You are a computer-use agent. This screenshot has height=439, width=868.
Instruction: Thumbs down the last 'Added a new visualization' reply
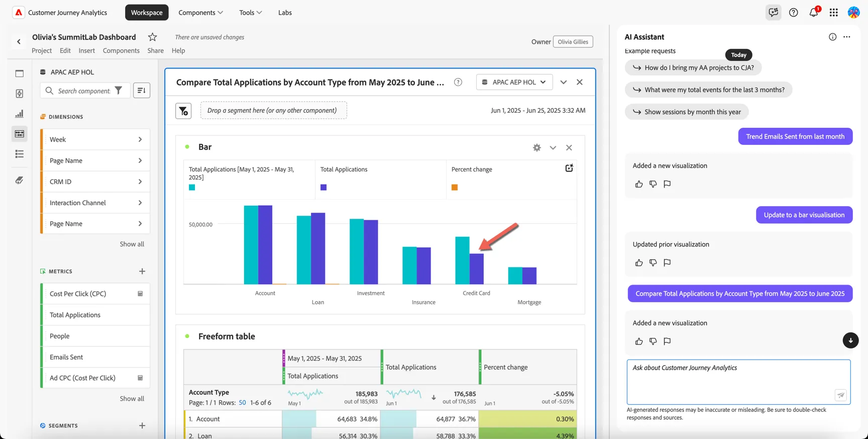[653, 341]
